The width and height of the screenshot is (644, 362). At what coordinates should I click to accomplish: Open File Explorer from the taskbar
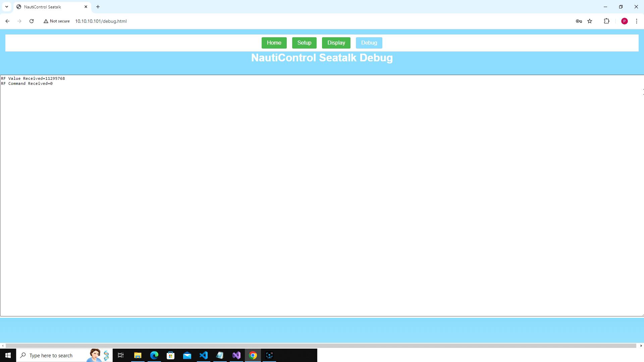point(138,355)
